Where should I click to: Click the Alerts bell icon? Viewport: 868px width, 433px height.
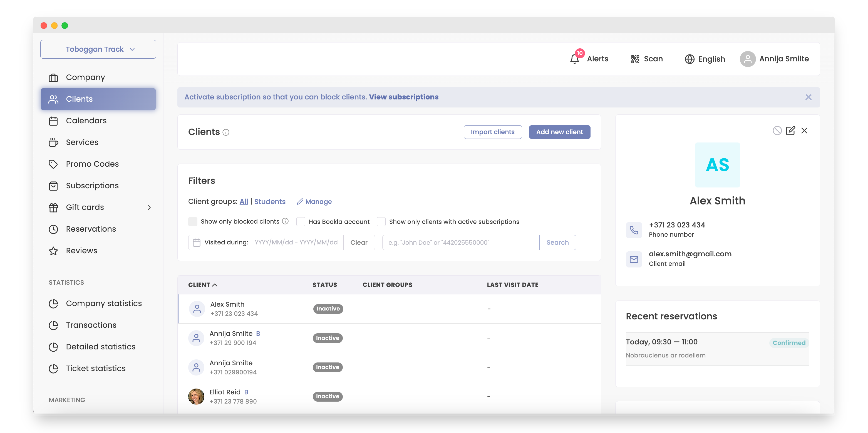click(574, 59)
